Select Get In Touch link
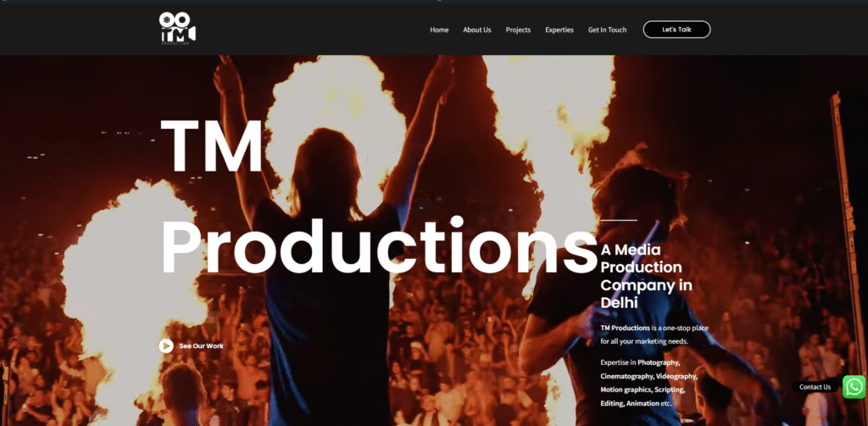This screenshot has width=868, height=426. point(607,30)
